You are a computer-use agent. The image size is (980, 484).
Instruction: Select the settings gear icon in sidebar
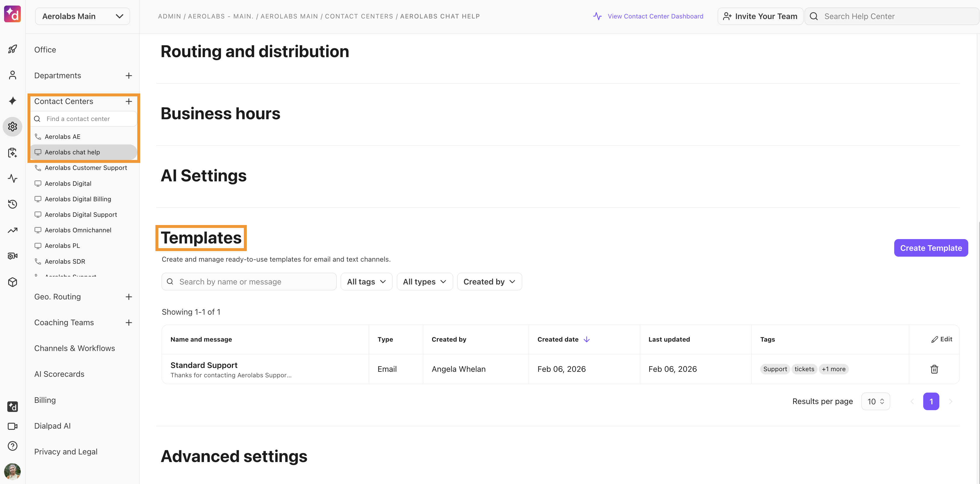(13, 127)
